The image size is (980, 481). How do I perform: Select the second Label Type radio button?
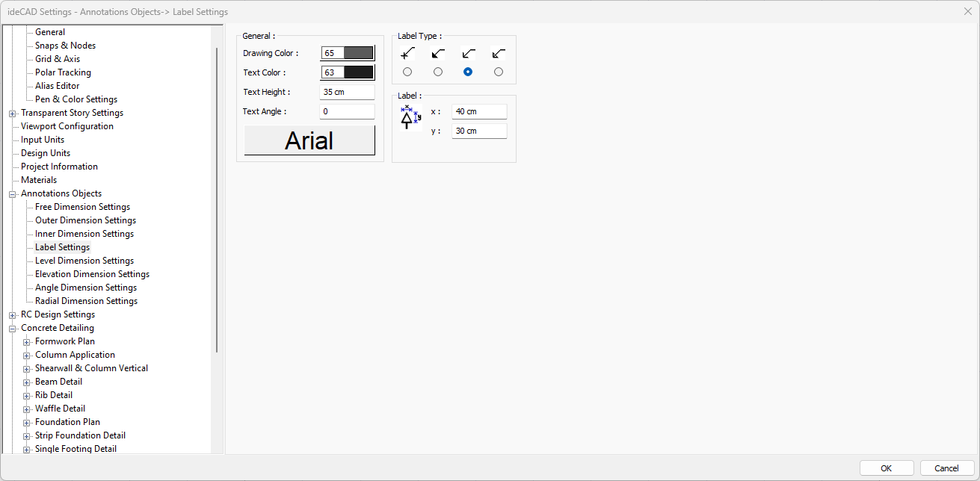tap(438, 72)
